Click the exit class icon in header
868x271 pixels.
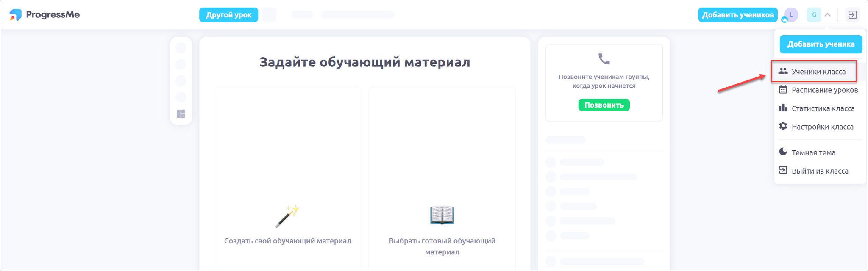click(852, 15)
